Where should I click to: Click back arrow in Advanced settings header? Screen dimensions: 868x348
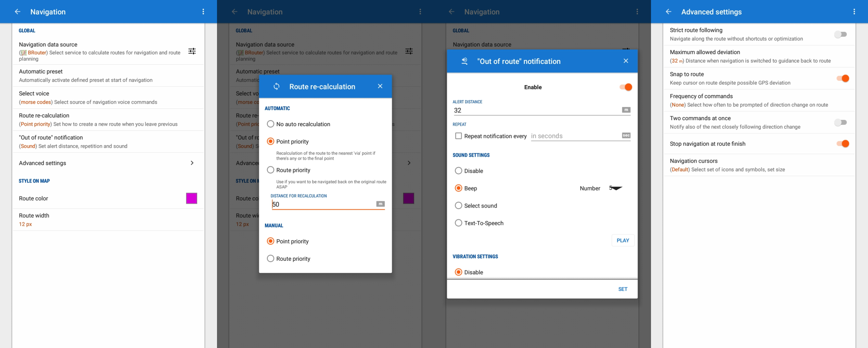point(668,12)
